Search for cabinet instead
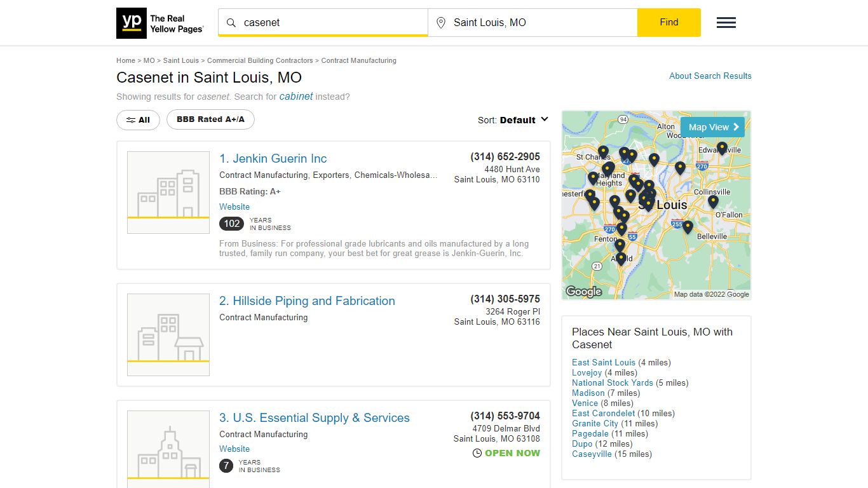 point(296,97)
